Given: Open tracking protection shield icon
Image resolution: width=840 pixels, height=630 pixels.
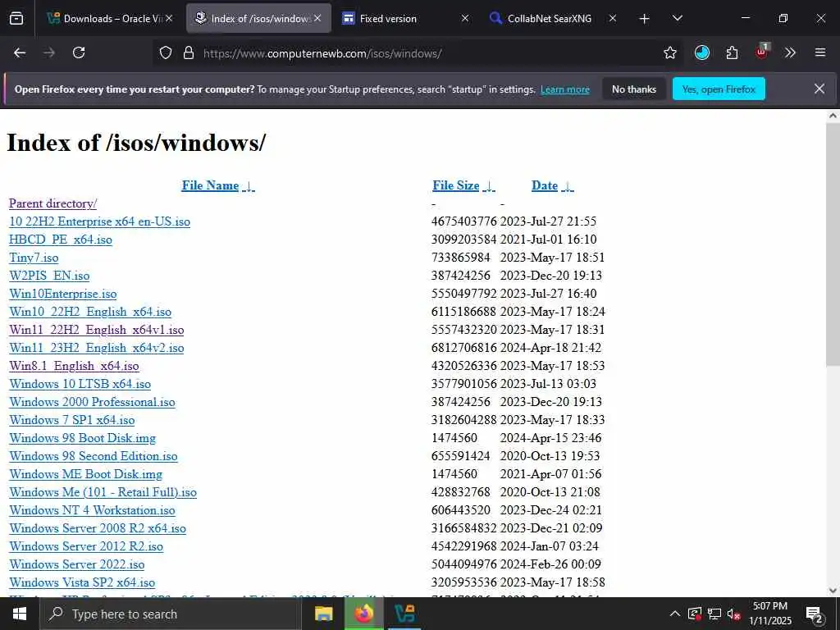Looking at the screenshot, I should pos(166,52).
